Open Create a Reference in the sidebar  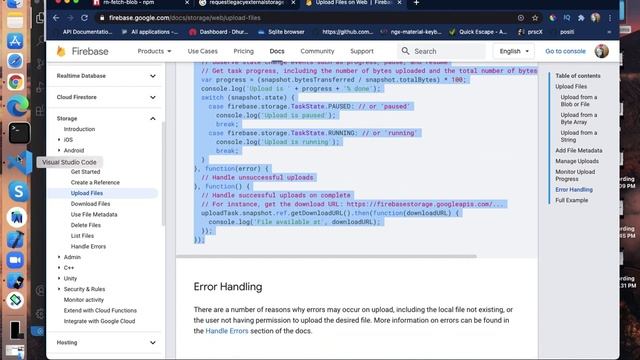pos(95,182)
